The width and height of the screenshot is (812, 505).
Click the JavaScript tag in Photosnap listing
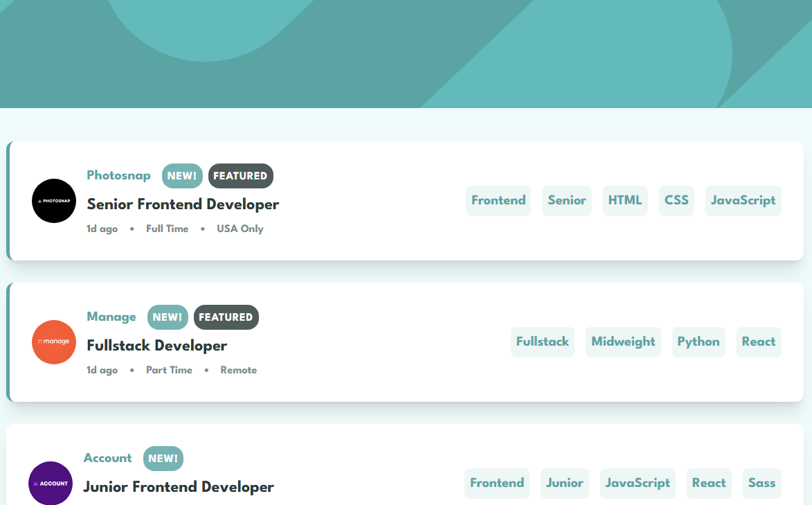743,201
